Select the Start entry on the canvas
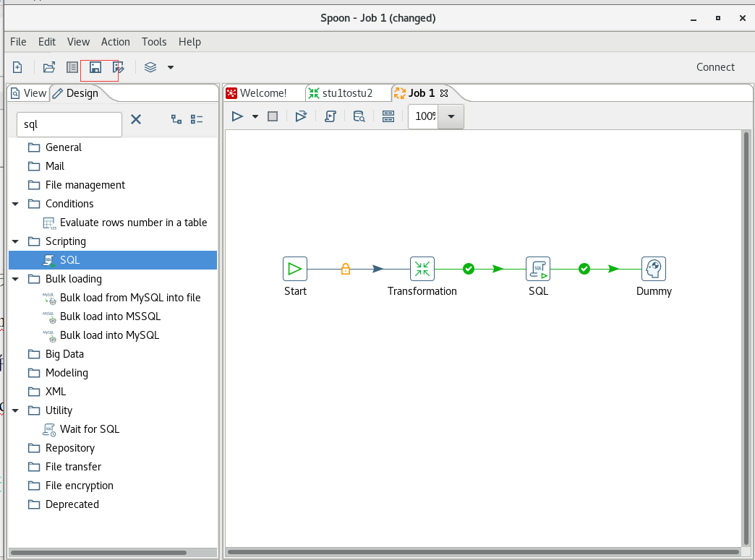755x560 pixels. [294, 269]
